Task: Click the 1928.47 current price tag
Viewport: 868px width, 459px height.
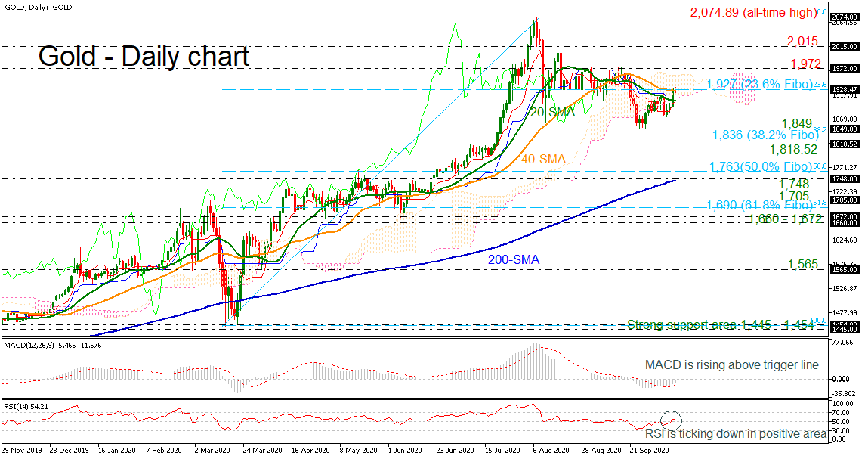Action: (845, 89)
